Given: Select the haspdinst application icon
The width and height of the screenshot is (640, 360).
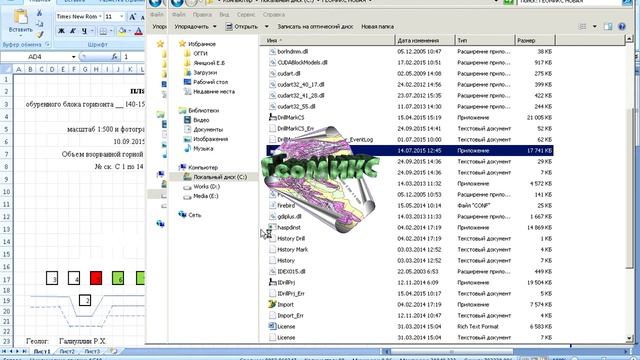Looking at the screenshot, I should 272,227.
